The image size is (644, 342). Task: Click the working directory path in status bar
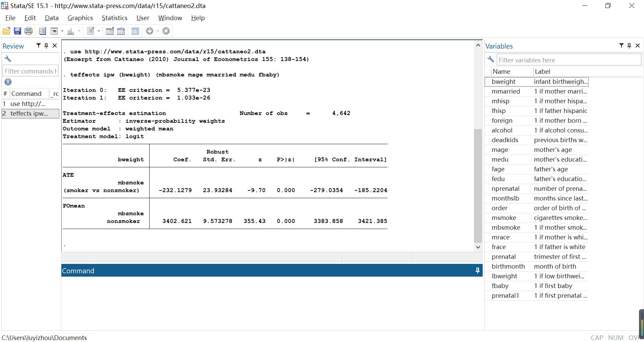tap(44, 338)
